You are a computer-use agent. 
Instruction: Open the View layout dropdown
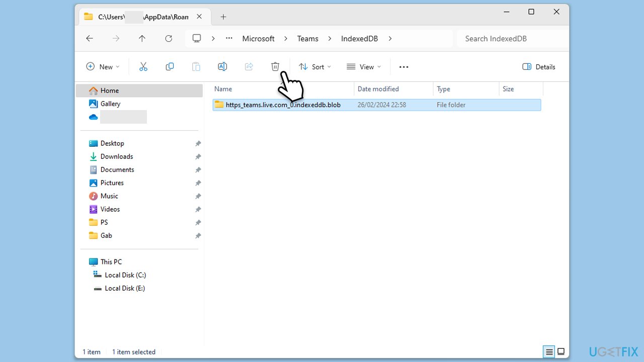pyautogui.click(x=364, y=67)
